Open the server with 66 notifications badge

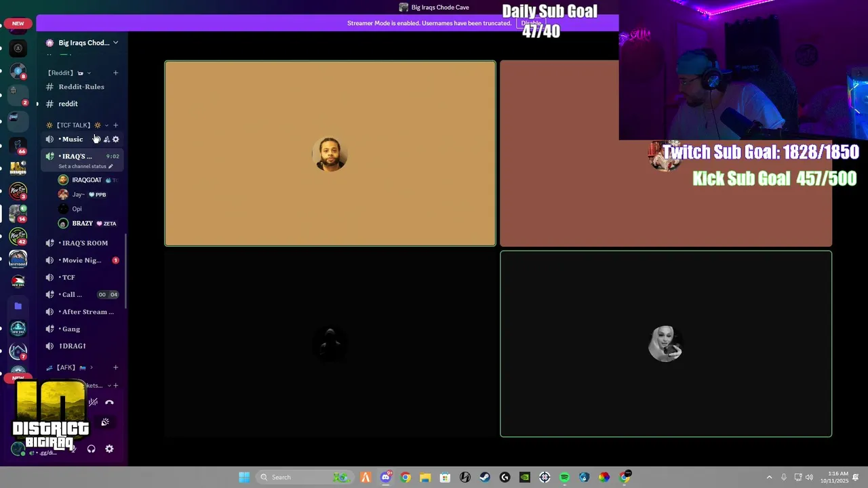click(18, 145)
